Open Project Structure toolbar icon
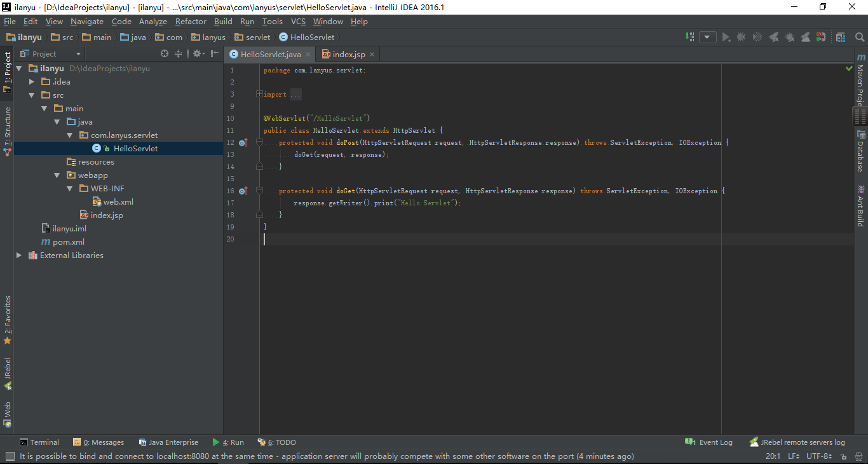The height and width of the screenshot is (464, 868). click(x=841, y=38)
